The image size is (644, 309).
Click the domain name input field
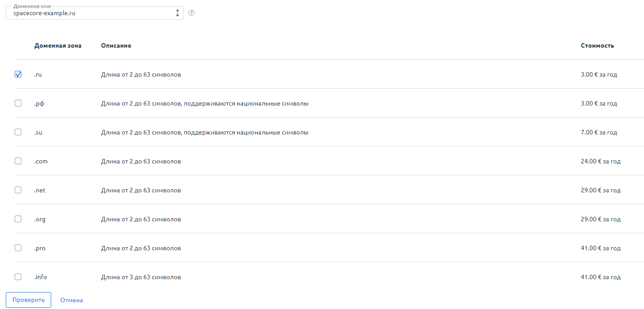click(x=89, y=13)
